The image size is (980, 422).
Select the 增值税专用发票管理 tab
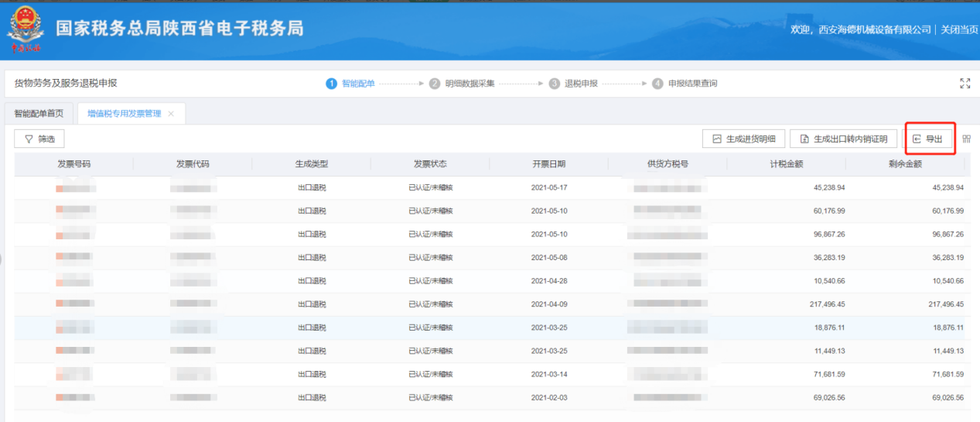[x=124, y=114]
